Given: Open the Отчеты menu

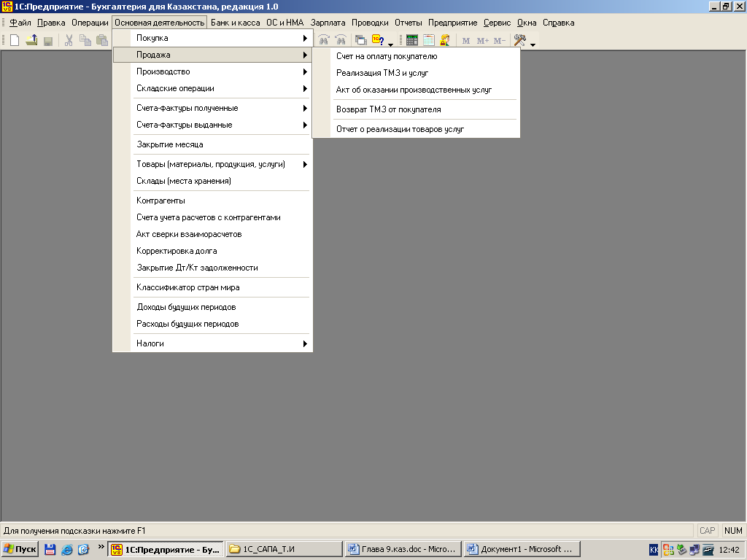Looking at the screenshot, I should [x=409, y=23].
